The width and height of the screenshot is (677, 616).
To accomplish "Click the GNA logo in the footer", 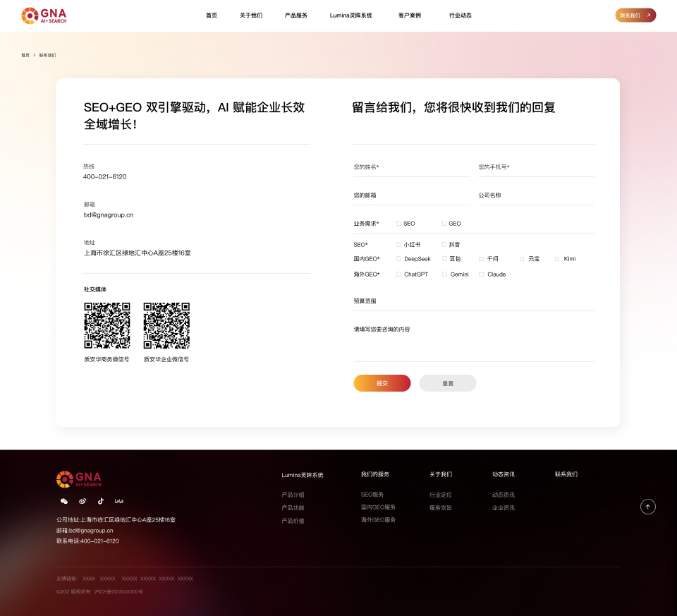I will pos(79,479).
